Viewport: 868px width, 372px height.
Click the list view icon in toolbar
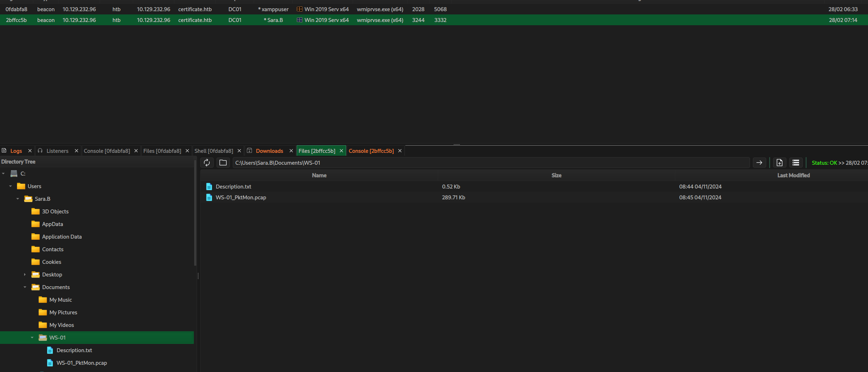pos(796,163)
